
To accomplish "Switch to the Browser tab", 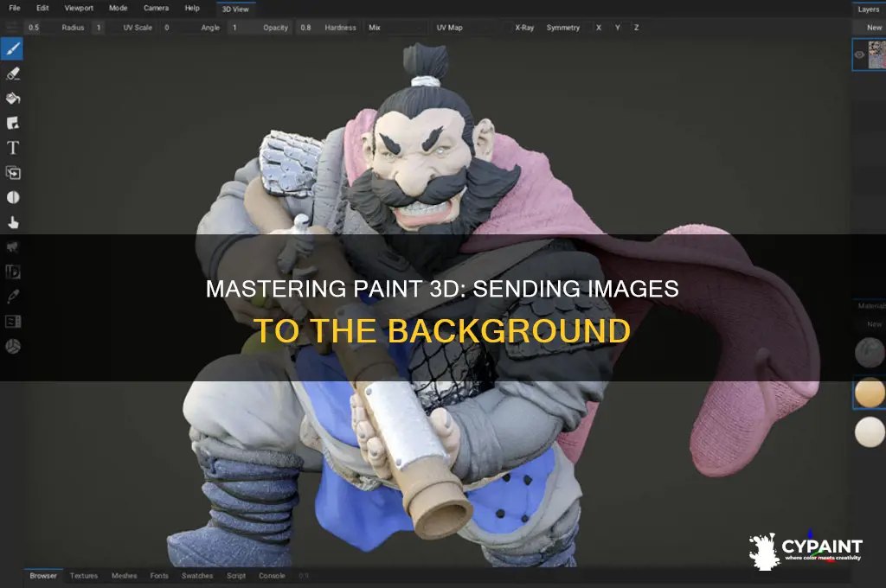I will [x=43, y=576].
